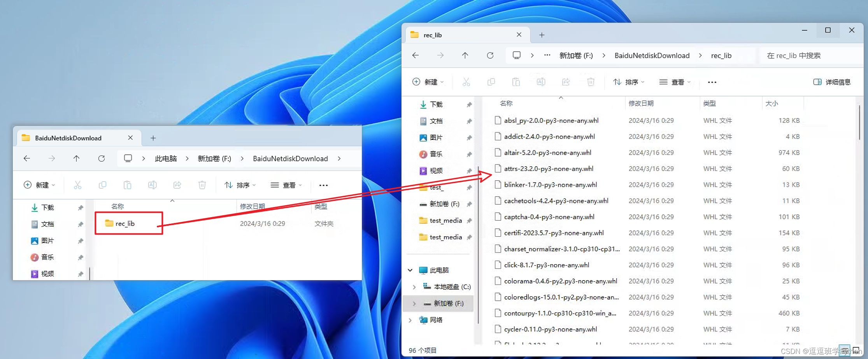Screen dimensions: 868x359
Task: Select certifi-2023.5.7-py3-none-any.whl file
Action: [x=554, y=233]
